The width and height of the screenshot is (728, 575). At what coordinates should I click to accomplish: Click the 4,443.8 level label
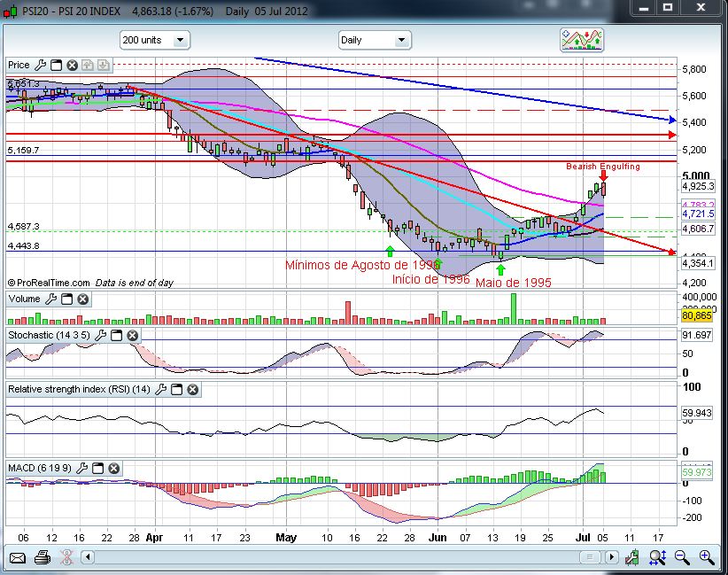tap(23, 246)
